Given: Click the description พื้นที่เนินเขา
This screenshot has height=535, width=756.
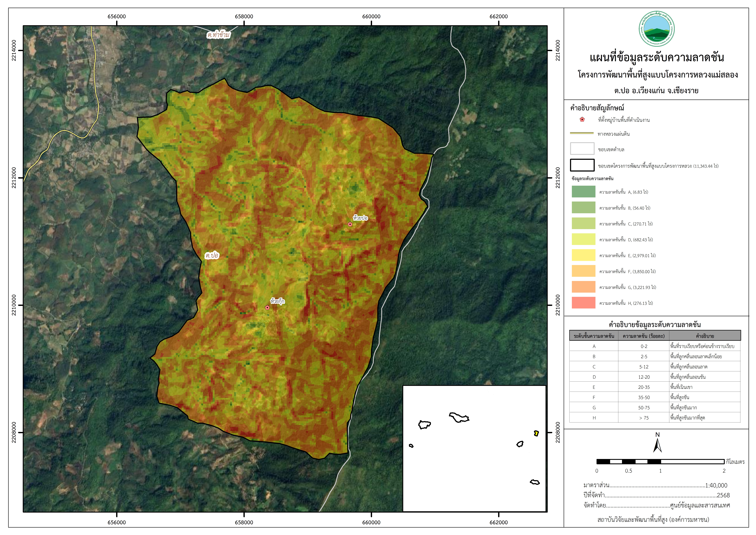Looking at the screenshot, I should coord(681,387).
